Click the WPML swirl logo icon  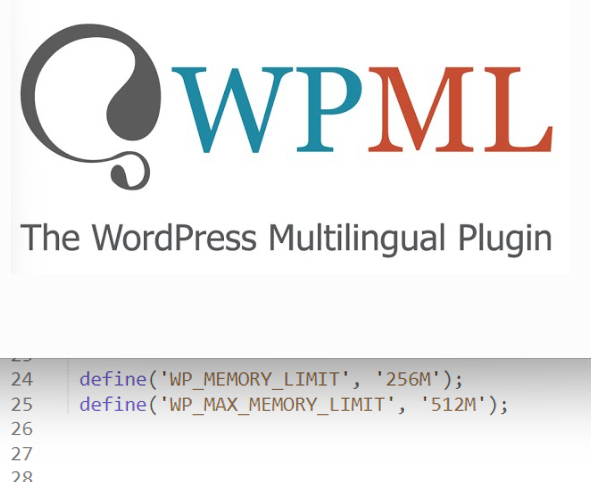(x=91, y=107)
